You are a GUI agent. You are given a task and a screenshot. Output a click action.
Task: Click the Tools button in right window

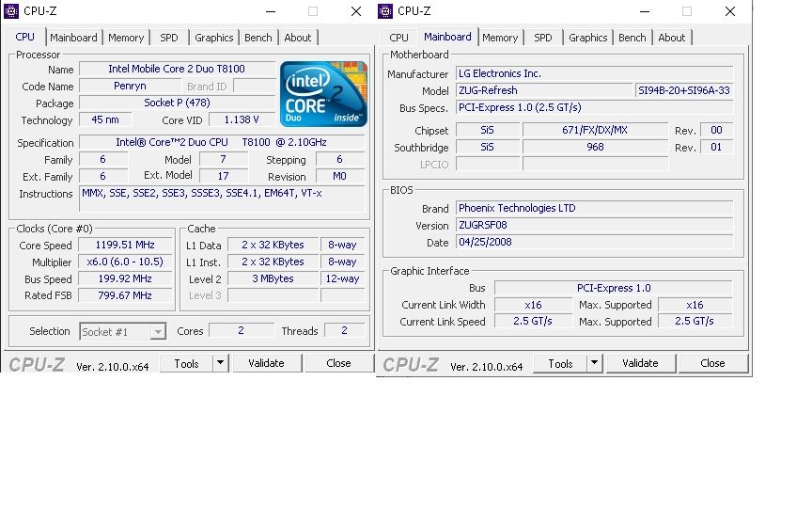[x=560, y=363]
